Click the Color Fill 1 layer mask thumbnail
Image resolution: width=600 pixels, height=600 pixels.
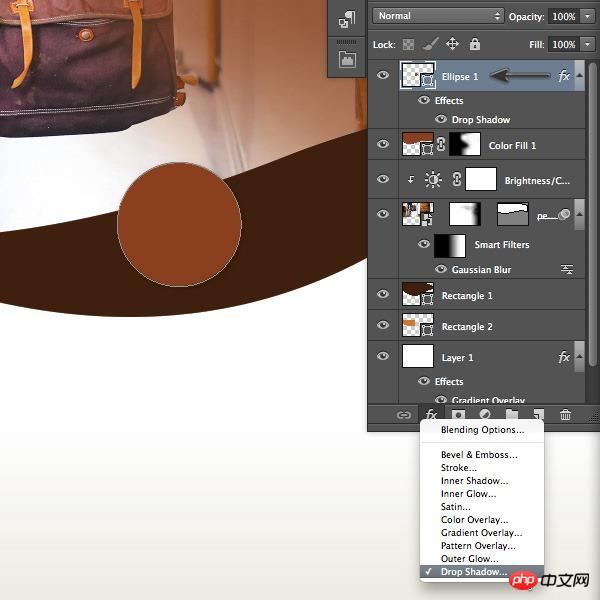coord(465,144)
